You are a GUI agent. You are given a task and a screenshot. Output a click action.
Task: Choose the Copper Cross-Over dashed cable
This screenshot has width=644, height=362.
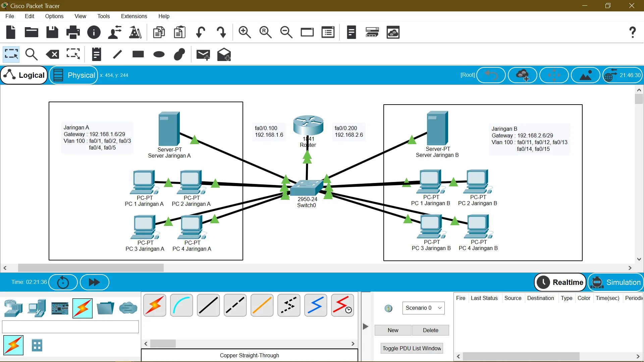tap(235, 305)
